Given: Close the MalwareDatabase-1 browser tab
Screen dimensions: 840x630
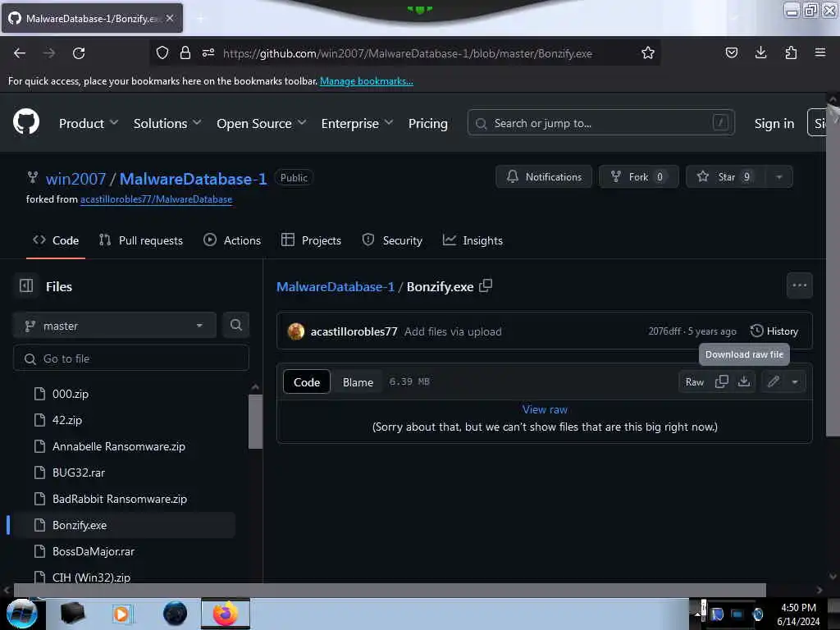Looking at the screenshot, I should (170, 18).
